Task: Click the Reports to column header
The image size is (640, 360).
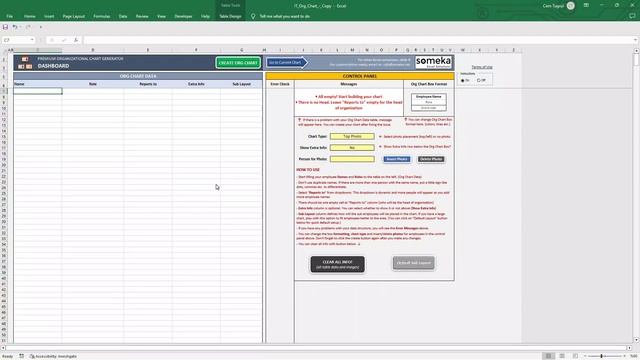Action: (148, 84)
